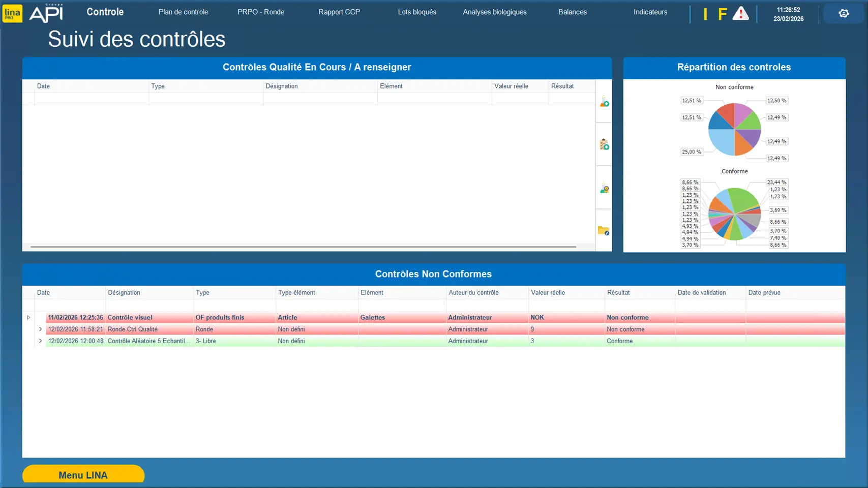Click the clipboard checklist with plus icon
The width and height of the screenshot is (868, 488).
pos(604,145)
